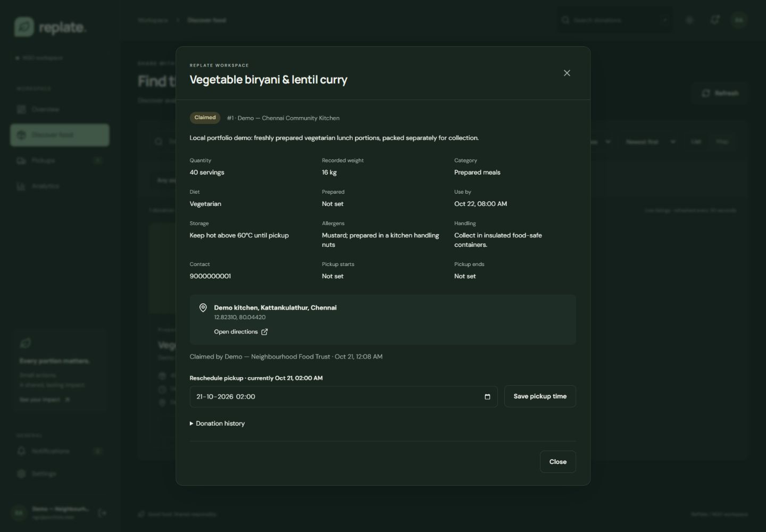
Task: Click the "Not set" value under Pickup starts
Action: coord(332,276)
